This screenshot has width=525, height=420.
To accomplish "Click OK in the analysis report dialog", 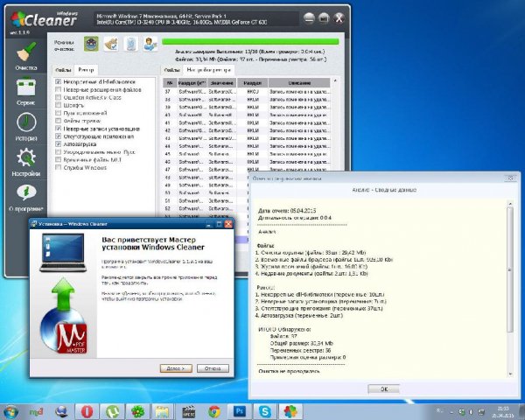I will [384, 389].
